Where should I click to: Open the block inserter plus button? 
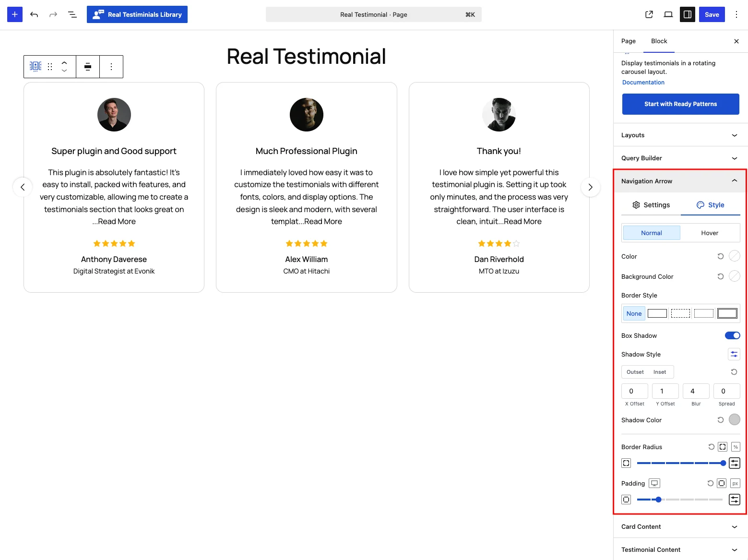(15, 14)
